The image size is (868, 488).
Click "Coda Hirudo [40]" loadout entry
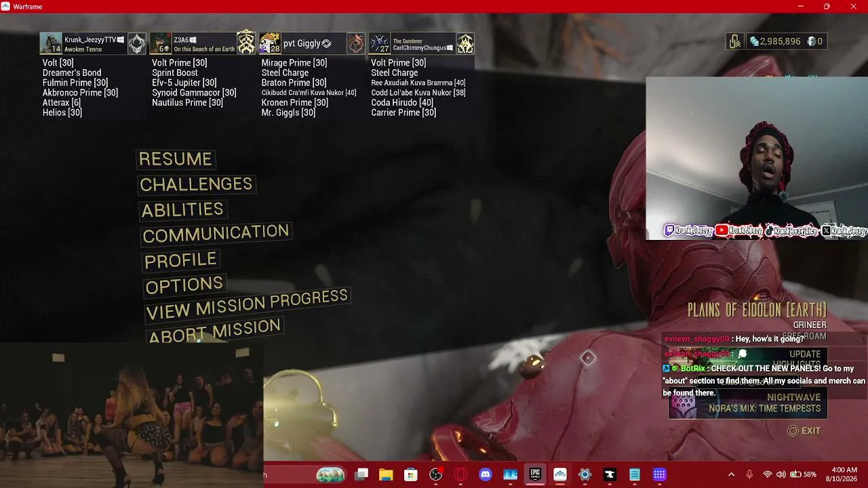(402, 103)
